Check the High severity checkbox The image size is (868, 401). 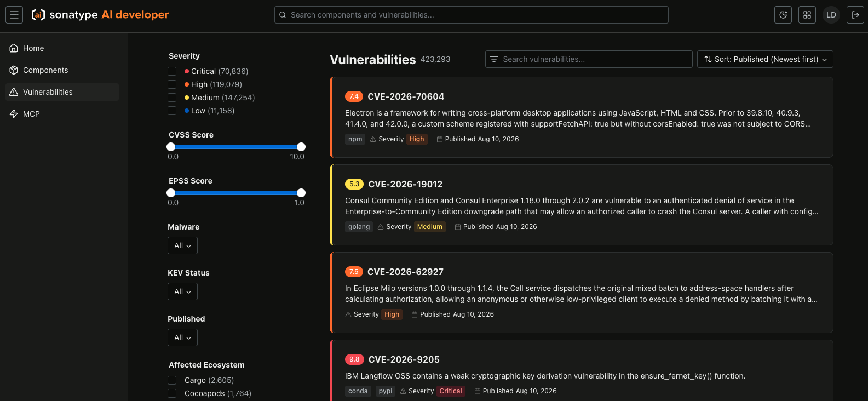point(172,84)
